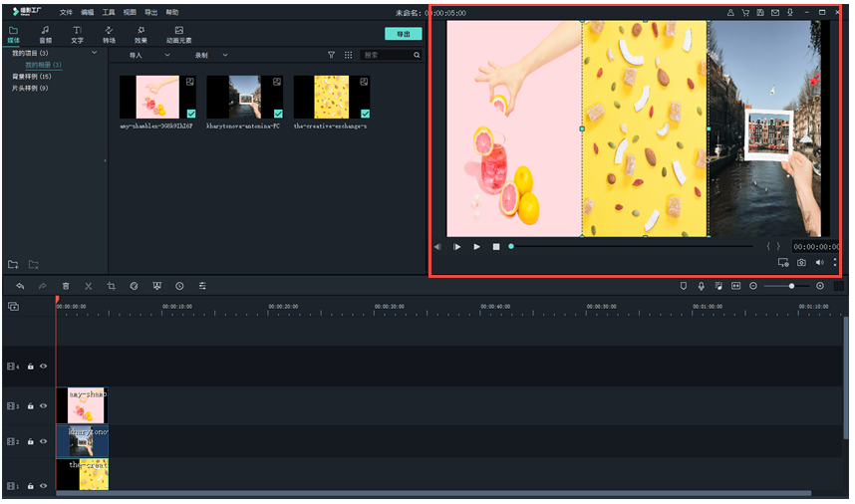The width and height of the screenshot is (855, 504).
Task: Click the crop tool in timeline toolbar
Action: tap(111, 286)
